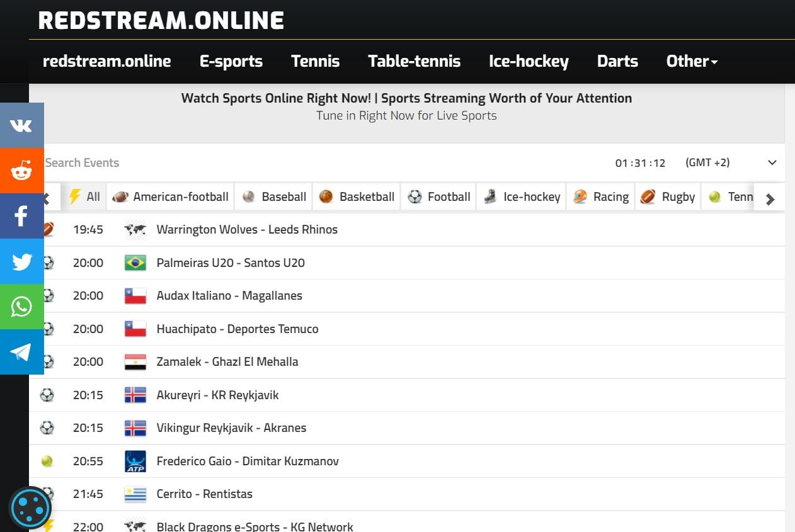
Task: Click the Uruguay flag beside Cerrito
Action: point(135,494)
